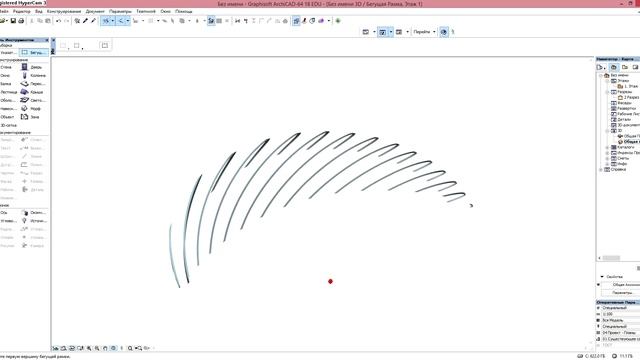Click the Вся Модель quick option
The height and width of the screenshot is (360, 640).
tap(620, 320)
